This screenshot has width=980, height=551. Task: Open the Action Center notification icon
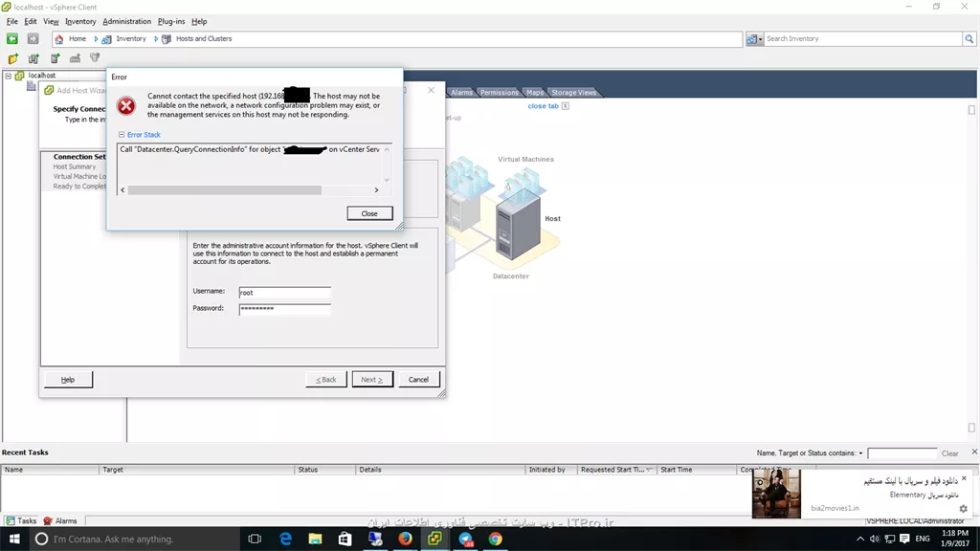[904, 539]
